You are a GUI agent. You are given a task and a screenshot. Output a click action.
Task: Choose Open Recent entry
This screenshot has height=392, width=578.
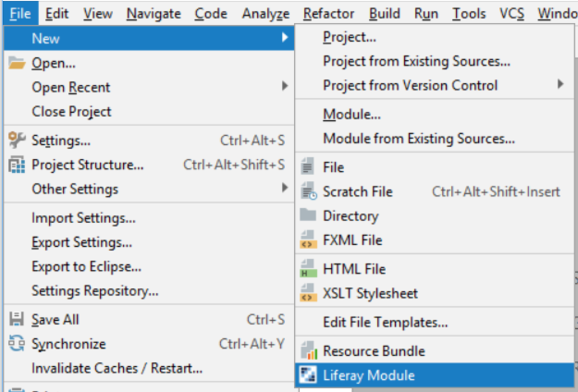coord(149,87)
